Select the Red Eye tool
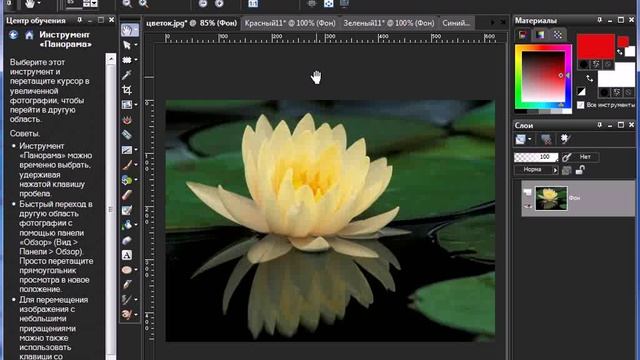This screenshot has height=360, width=640. point(127,120)
